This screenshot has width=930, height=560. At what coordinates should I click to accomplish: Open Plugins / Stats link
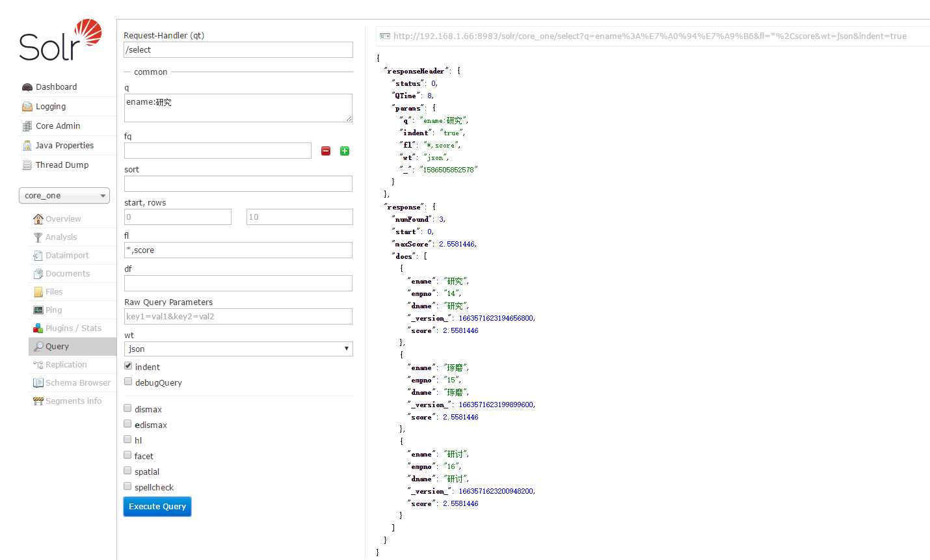[x=73, y=328]
